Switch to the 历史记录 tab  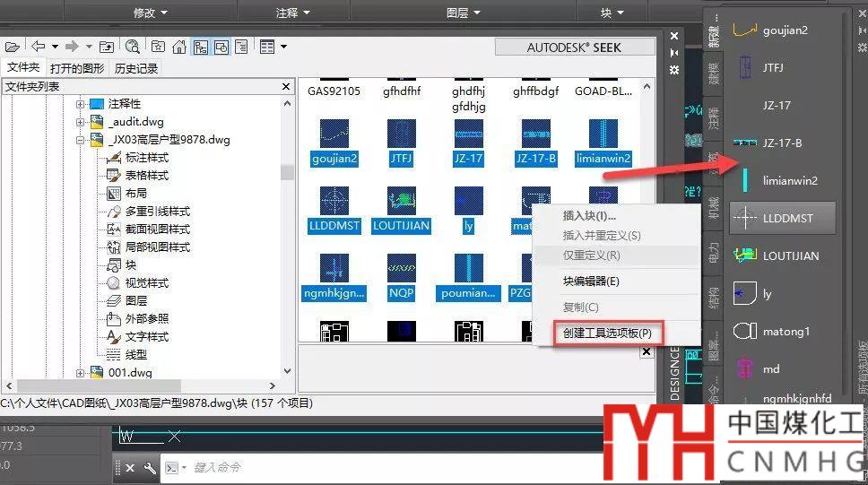pyautogui.click(x=136, y=68)
